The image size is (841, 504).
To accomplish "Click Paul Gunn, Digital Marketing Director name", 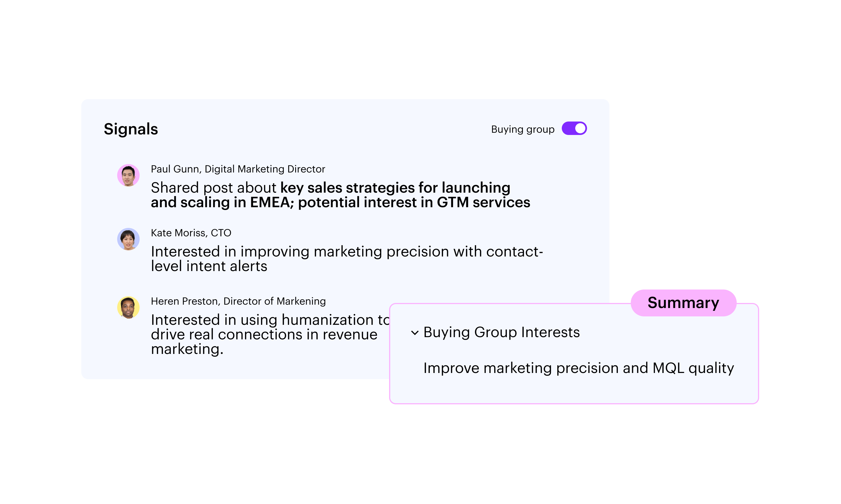I will [238, 169].
